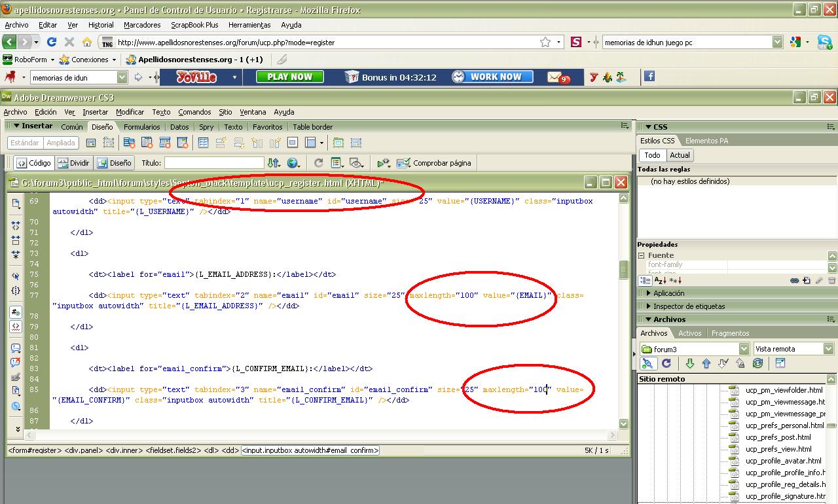
Task: Select ucp_profile_avatar.html in file list
Action: point(782,461)
